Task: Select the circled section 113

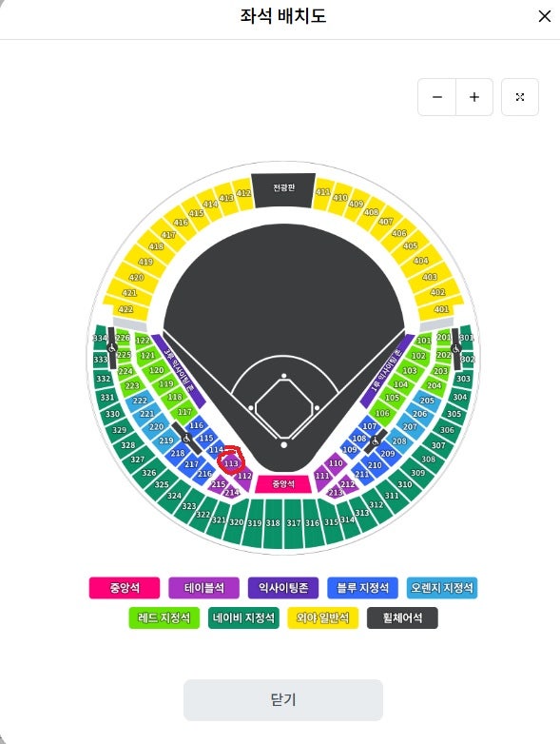Action: [x=231, y=462]
